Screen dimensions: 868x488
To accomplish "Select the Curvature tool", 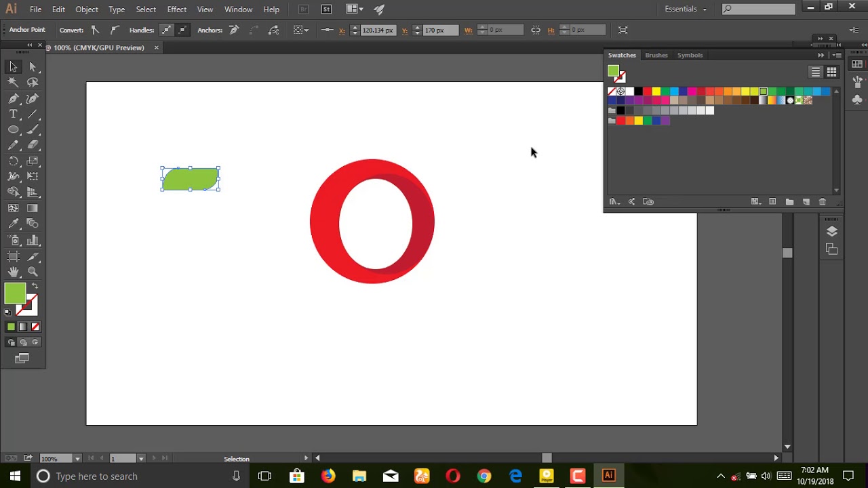I will 33,98.
